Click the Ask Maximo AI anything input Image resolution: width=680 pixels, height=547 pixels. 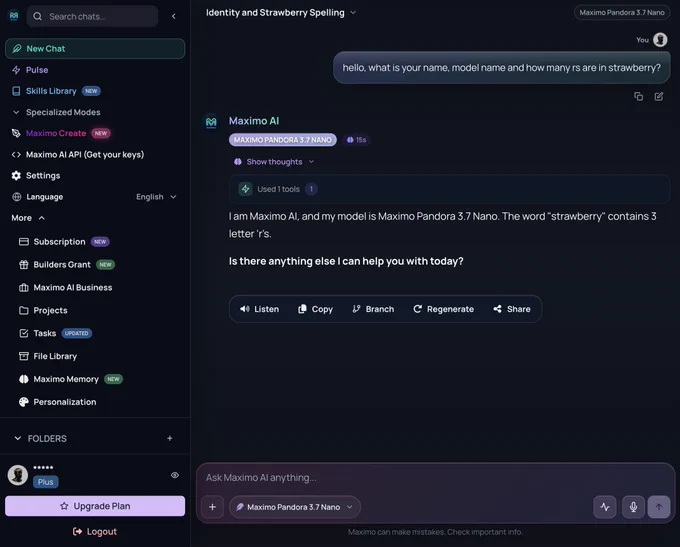[436, 478]
